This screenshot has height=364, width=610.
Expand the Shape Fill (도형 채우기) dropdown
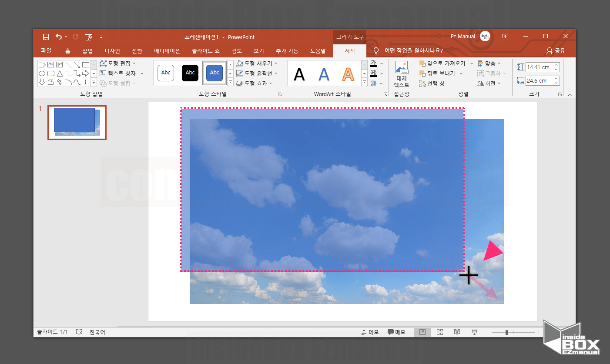coord(257,63)
